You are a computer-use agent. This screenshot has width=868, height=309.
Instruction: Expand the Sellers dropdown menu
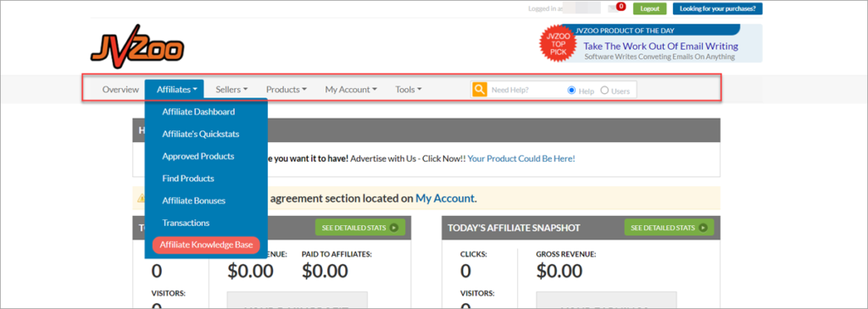tap(231, 89)
